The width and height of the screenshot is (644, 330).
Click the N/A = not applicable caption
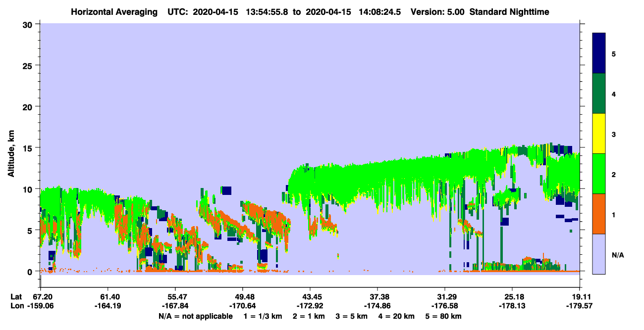click(x=195, y=316)
